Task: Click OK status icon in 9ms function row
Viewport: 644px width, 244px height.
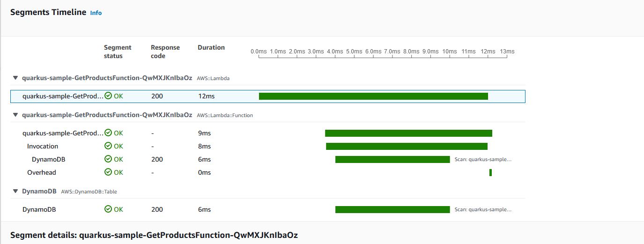Action: point(108,133)
